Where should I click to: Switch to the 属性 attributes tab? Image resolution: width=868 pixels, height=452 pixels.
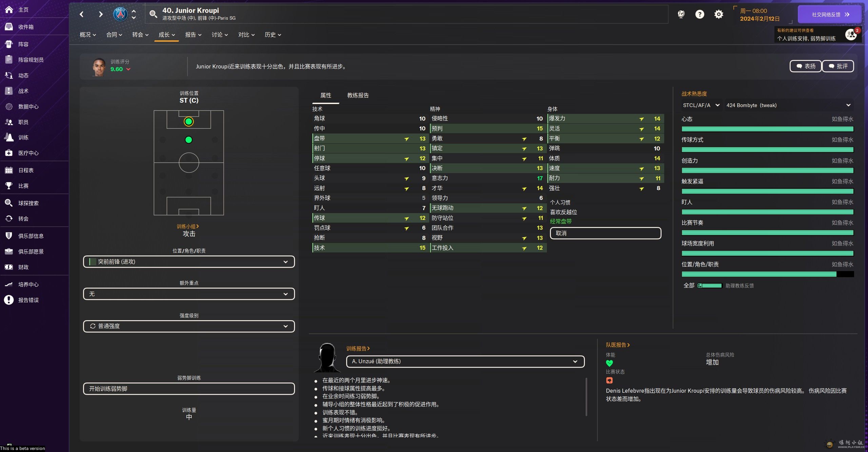click(326, 95)
